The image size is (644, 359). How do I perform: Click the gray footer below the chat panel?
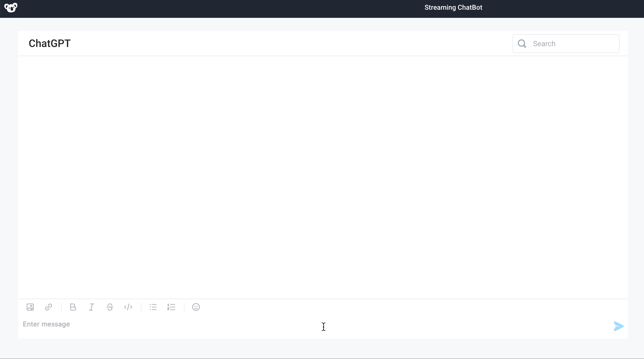323,349
